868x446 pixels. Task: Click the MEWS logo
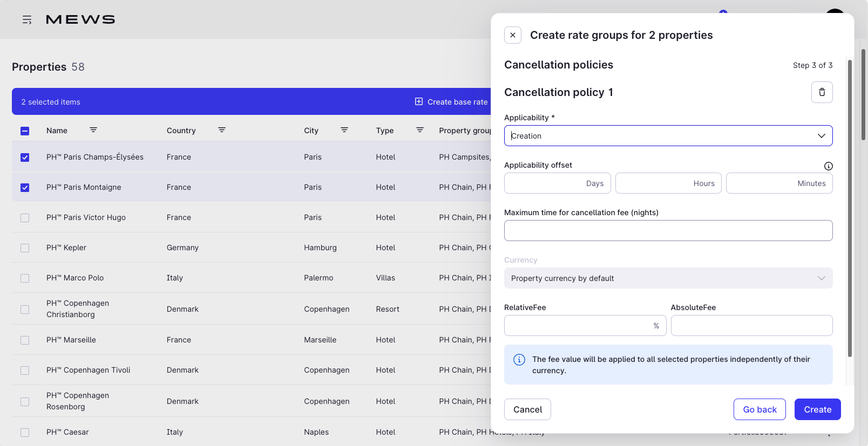coord(80,20)
